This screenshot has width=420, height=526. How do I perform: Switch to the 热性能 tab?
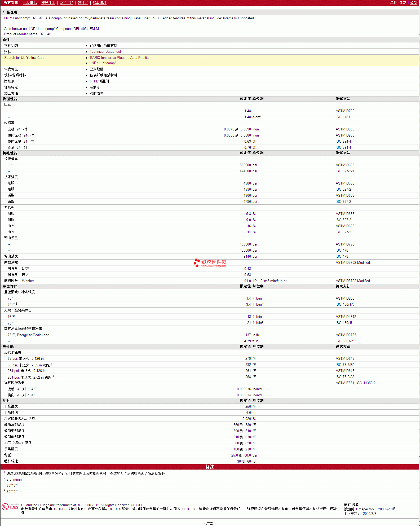pyautogui.click(x=83, y=3)
